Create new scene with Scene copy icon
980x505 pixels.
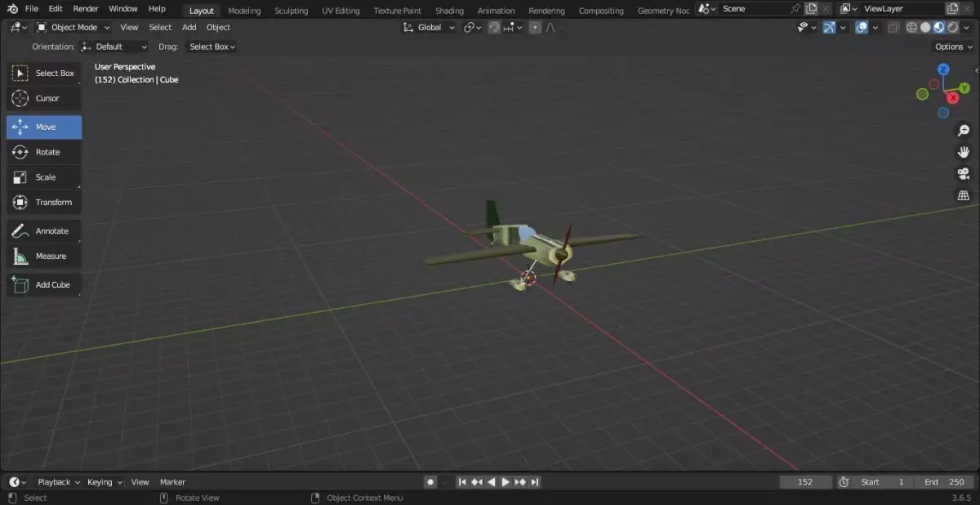pyautogui.click(x=811, y=9)
